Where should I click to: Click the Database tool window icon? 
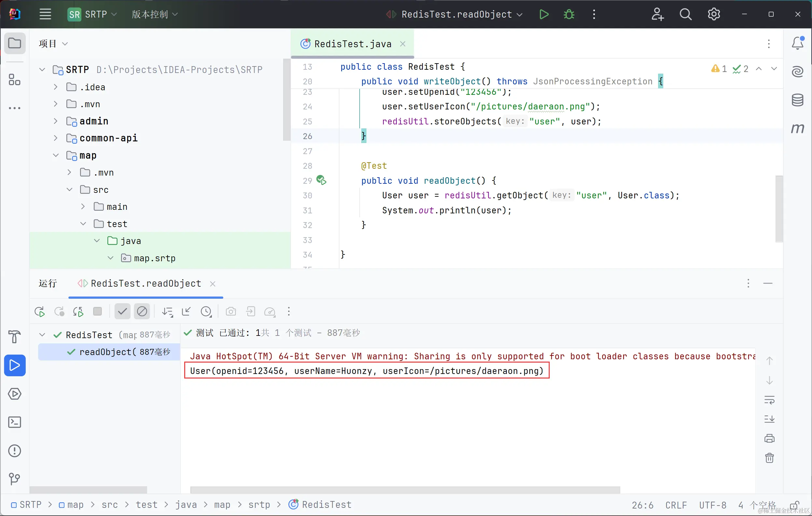click(x=797, y=100)
